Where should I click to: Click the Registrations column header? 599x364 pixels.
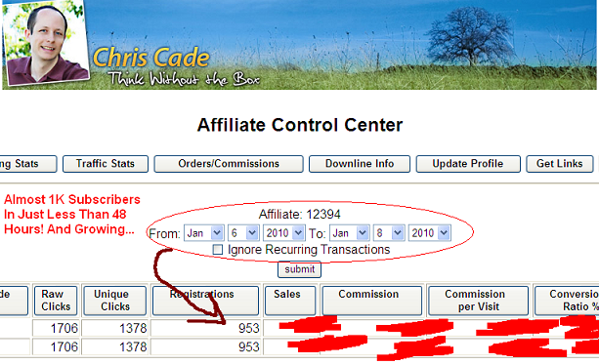pos(205,301)
